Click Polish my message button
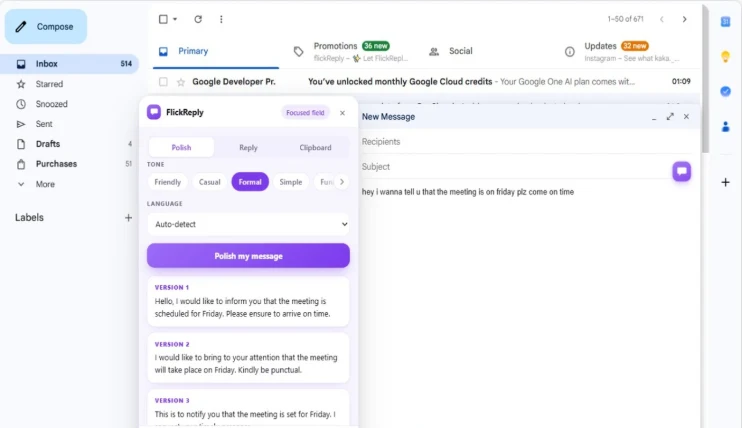This screenshot has height=428, width=742. 248,256
